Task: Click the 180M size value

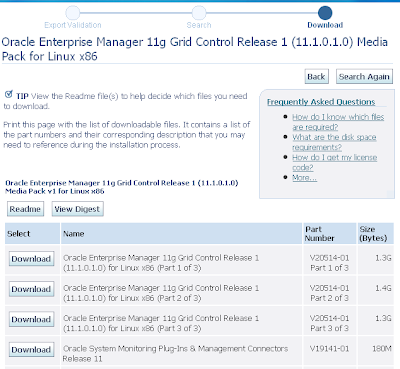Action: [382, 349]
